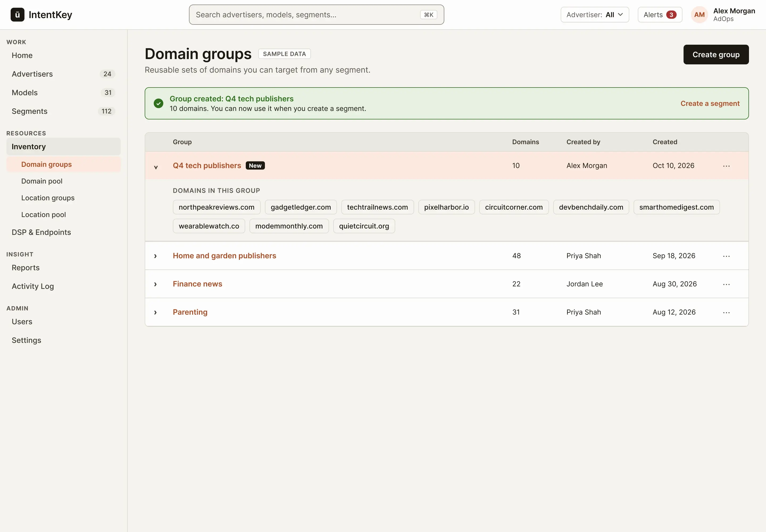Open more options for Finance news row

pyautogui.click(x=726, y=284)
